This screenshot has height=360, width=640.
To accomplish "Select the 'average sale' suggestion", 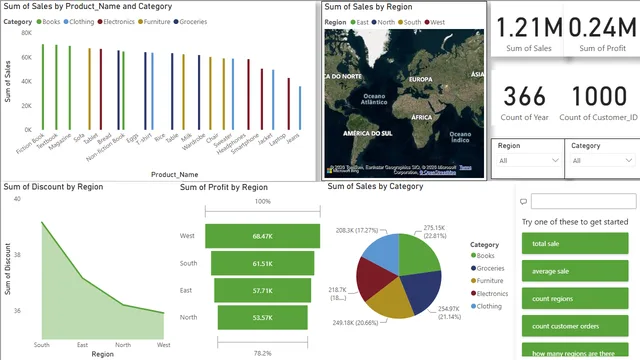I will [575, 271].
